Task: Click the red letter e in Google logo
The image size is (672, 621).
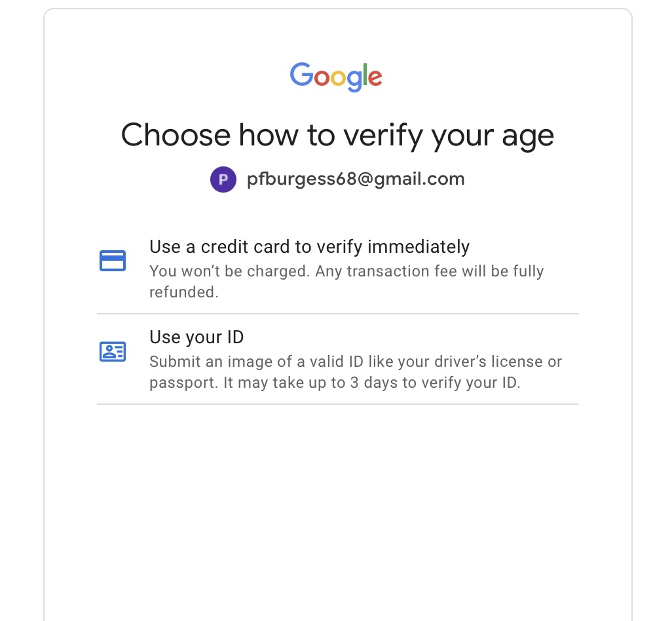Action: click(375, 78)
